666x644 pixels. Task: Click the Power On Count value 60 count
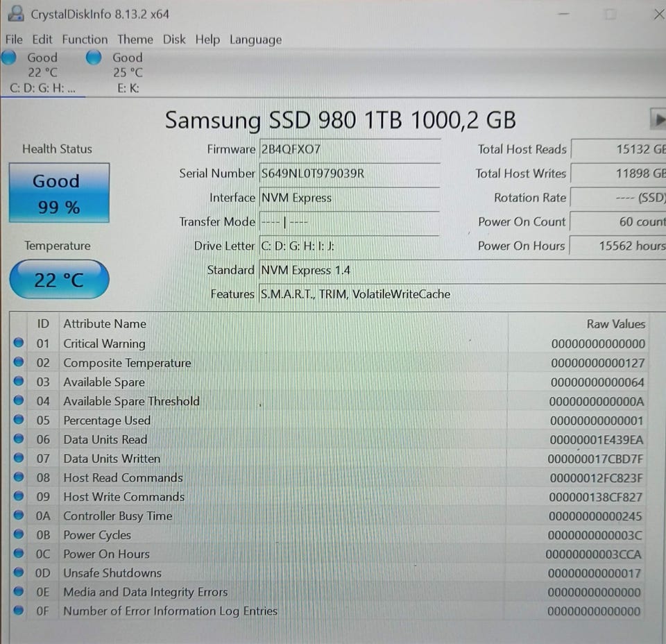[x=618, y=222]
